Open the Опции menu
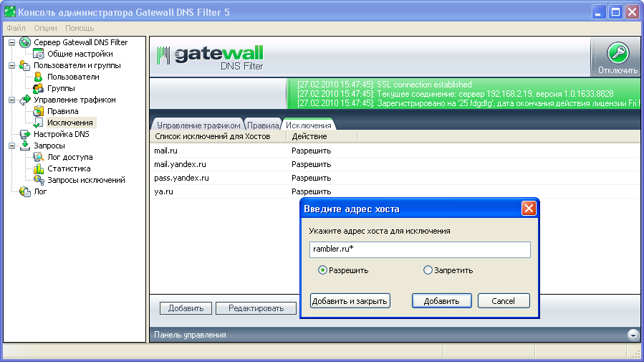 pos(45,28)
